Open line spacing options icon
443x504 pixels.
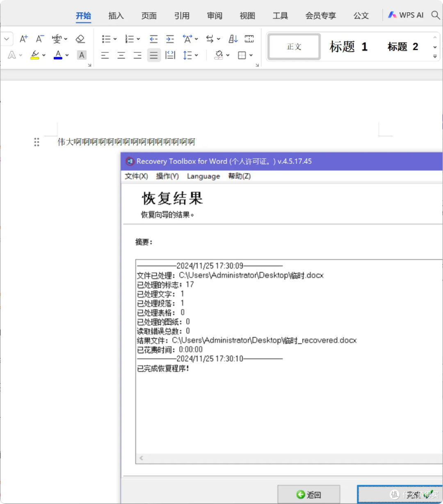click(x=187, y=55)
